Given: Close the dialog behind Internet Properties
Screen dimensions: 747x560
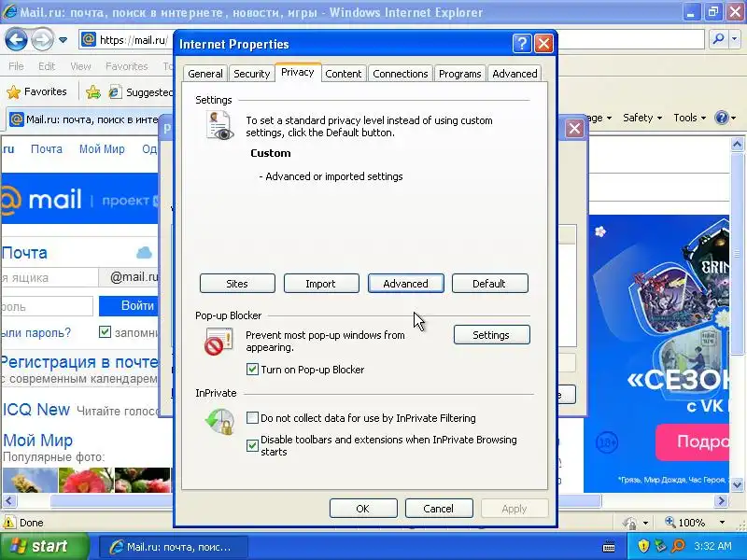Looking at the screenshot, I should click(574, 128).
